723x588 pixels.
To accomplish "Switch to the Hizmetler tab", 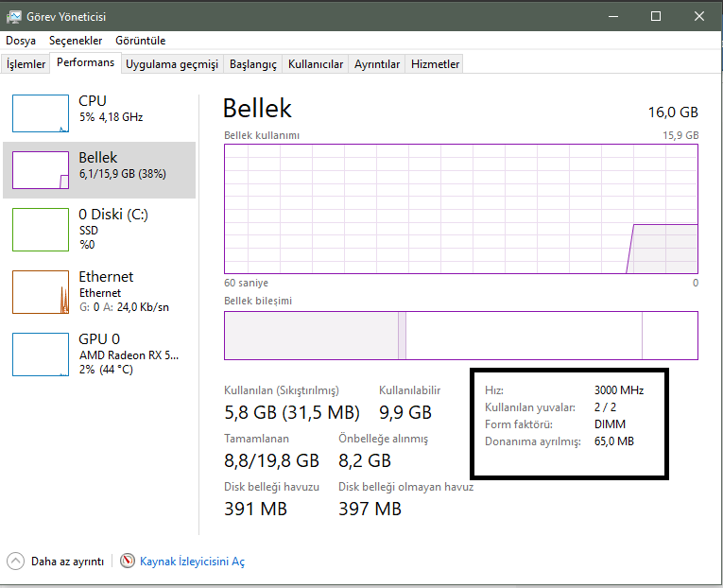I will tap(435, 64).
